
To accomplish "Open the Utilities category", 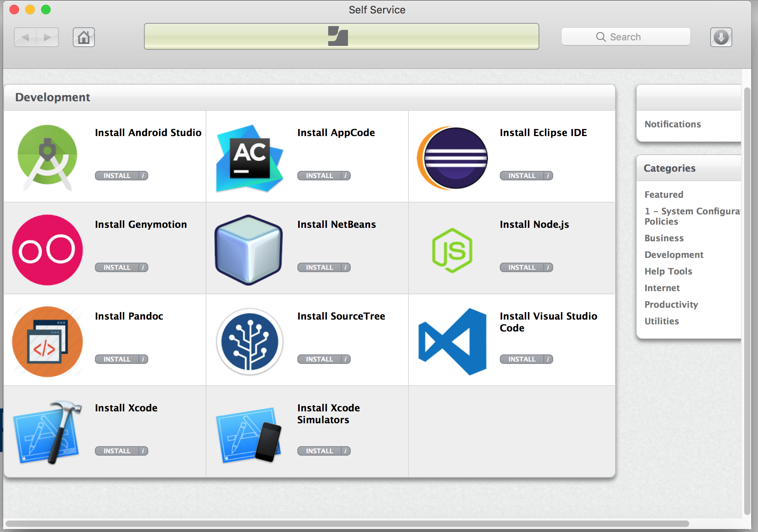I will [662, 321].
